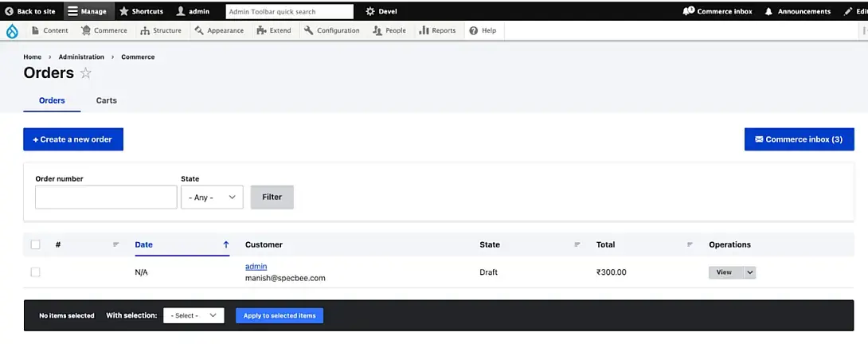Tick the select-all orders checkbox
The height and width of the screenshot is (344, 868).
click(x=35, y=244)
